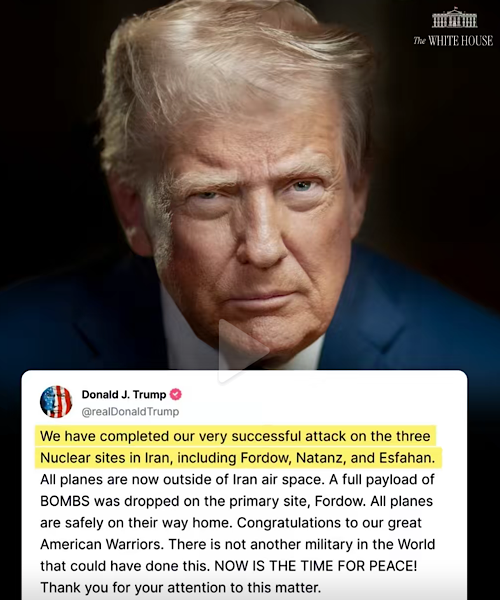Click the highlighted line 'Nuclear sites in Iran, including Fordow'
The width and height of the screenshot is (500, 600).
238,458
